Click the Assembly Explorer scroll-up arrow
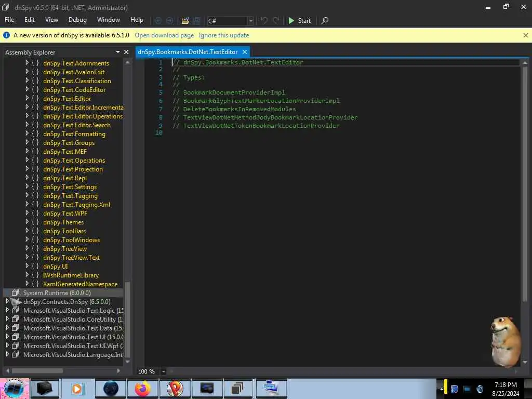The width and height of the screenshot is (532, 399). (128, 62)
